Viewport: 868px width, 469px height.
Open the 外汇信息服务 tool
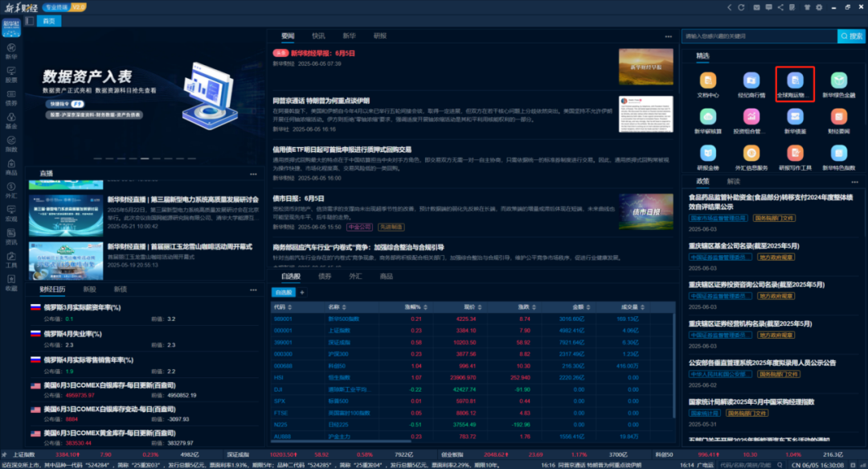click(751, 152)
